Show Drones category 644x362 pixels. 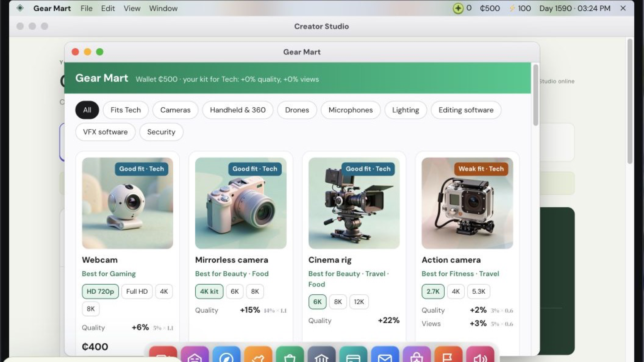pyautogui.click(x=297, y=110)
